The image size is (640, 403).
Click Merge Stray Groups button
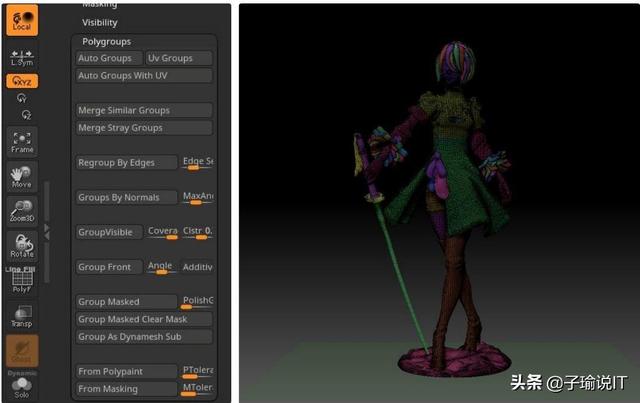pyautogui.click(x=144, y=128)
